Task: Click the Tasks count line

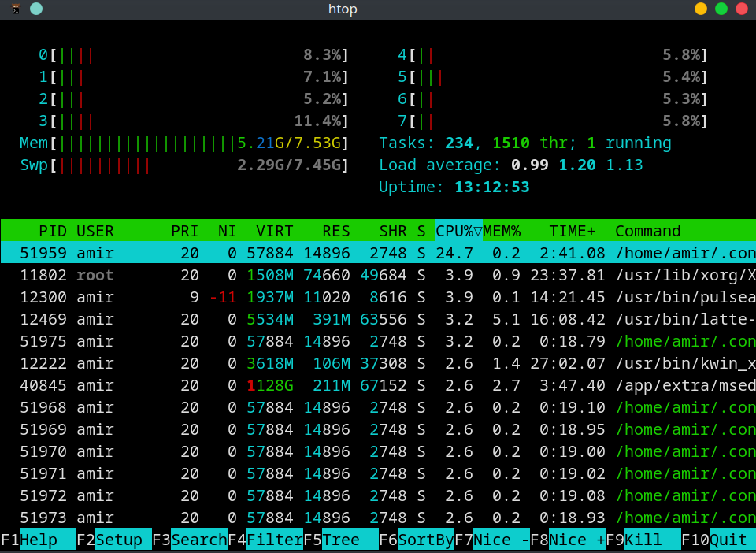Action: click(525, 143)
